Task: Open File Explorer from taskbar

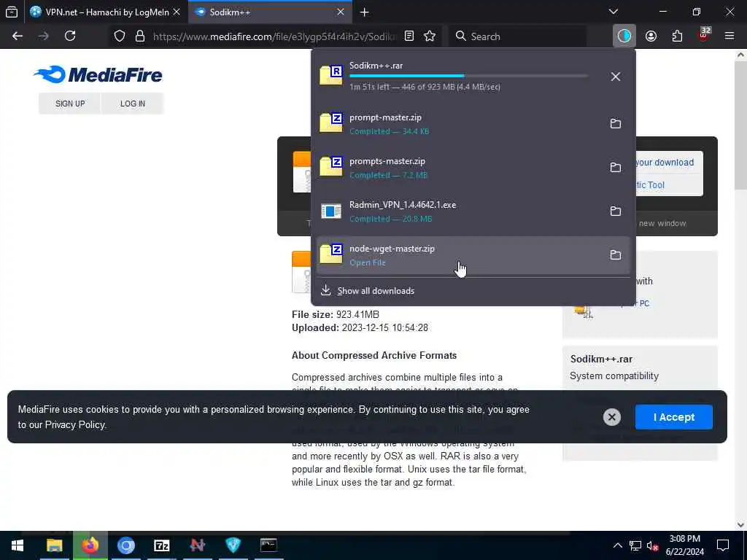Action: click(x=54, y=545)
